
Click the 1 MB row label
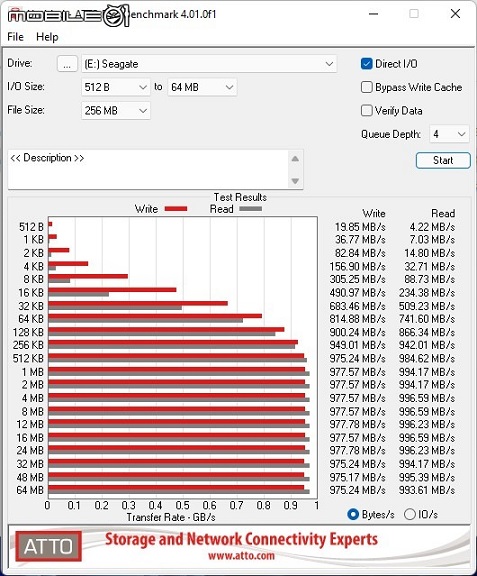click(33, 372)
